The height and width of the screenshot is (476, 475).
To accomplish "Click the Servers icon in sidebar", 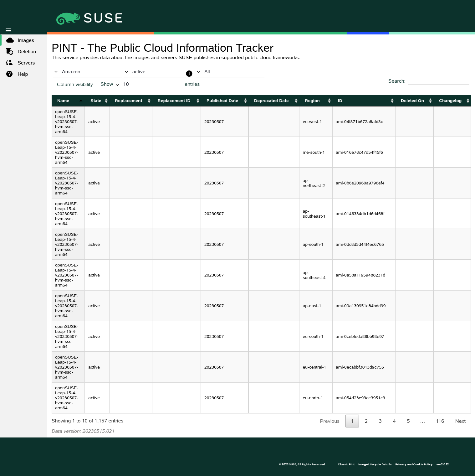I will 10,63.
